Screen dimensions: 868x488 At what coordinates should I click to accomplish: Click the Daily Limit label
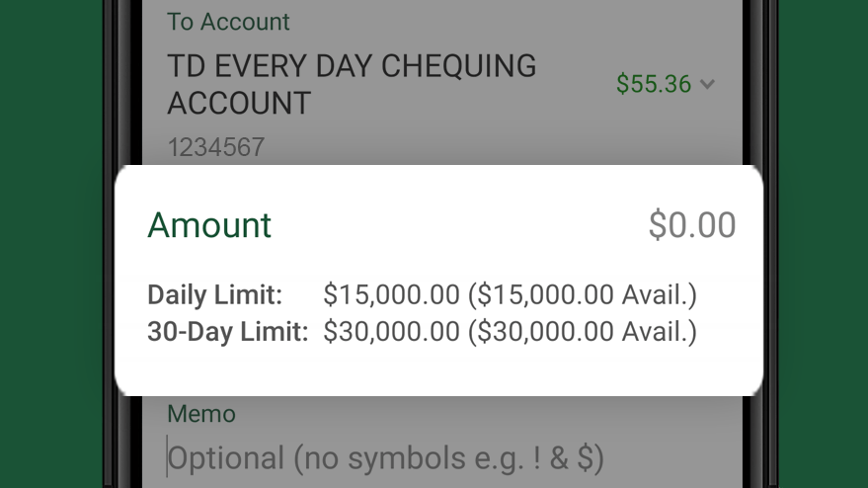coord(215,294)
